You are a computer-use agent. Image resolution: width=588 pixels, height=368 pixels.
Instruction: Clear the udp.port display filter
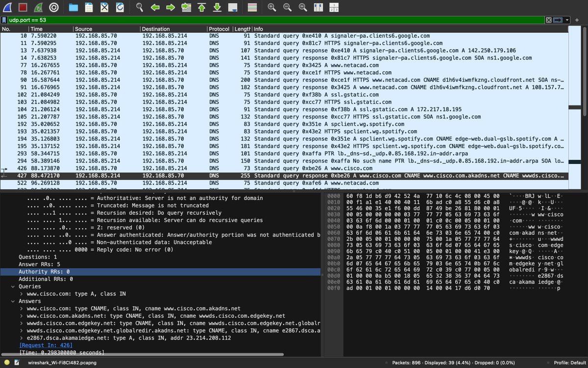pyautogui.click(x=549, y=20)
